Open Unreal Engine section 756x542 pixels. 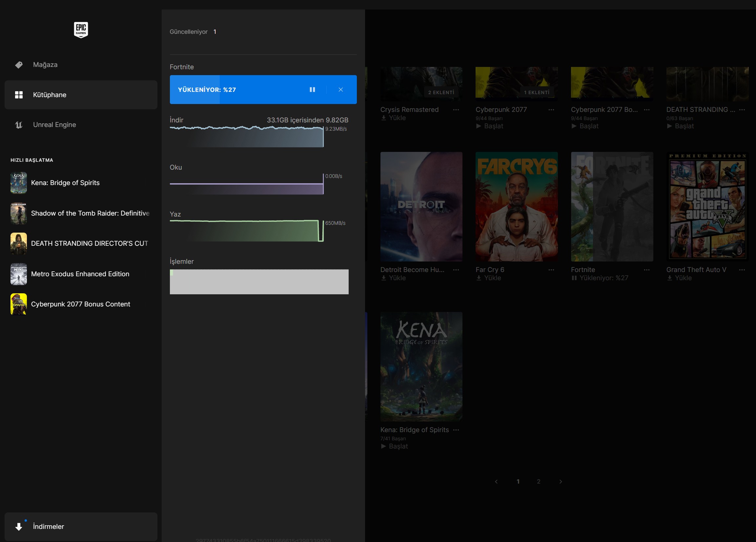coord(81,125)
